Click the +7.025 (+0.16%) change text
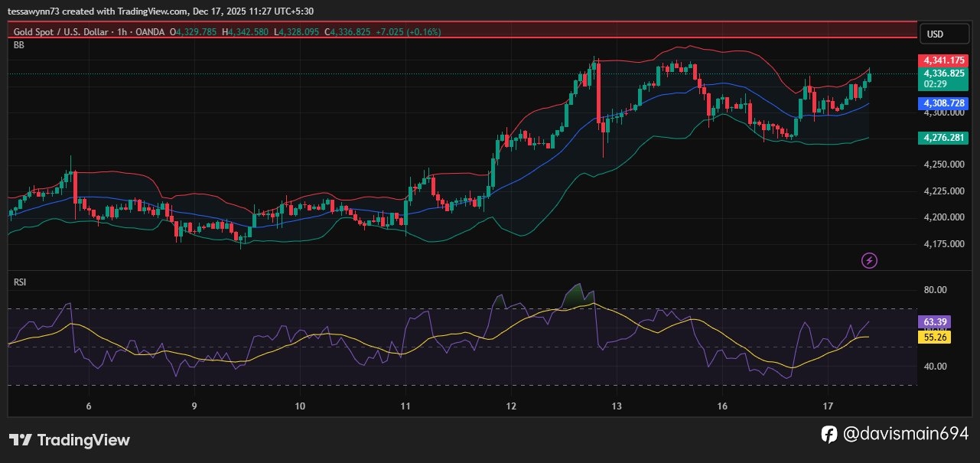This screenshot has width=980, height=463. (x=409, y=31)
